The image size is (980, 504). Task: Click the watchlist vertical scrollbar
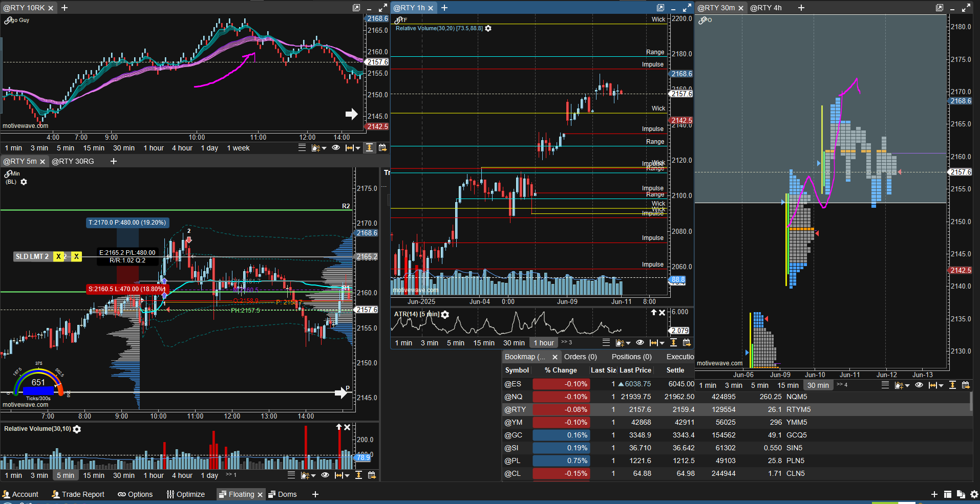tap(971, 402)
